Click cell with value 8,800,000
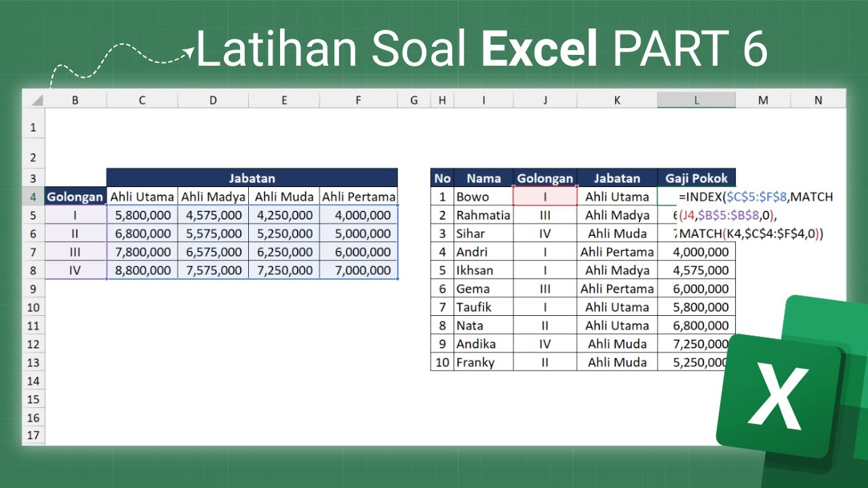Screen dimensions: 868x488 142,270
